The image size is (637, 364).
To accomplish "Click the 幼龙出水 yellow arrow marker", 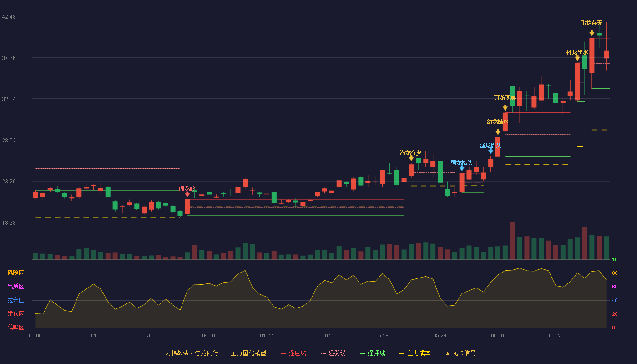I will (498, 132).
